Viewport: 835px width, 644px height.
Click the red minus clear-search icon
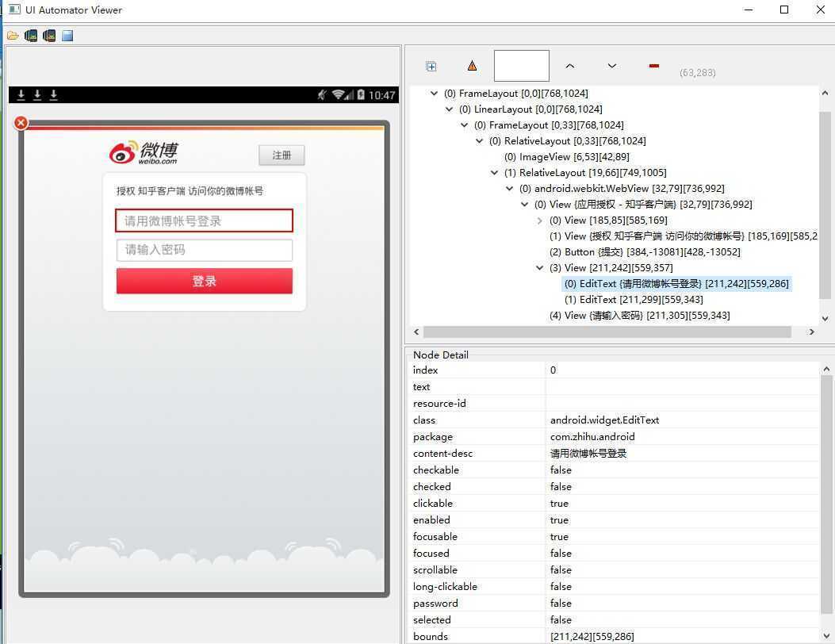tap(654, 66)
